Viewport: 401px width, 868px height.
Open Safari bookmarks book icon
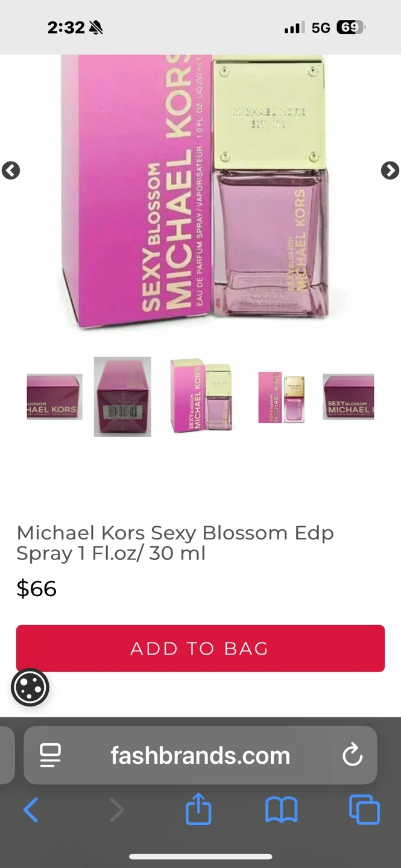click(x=281, y=810)
